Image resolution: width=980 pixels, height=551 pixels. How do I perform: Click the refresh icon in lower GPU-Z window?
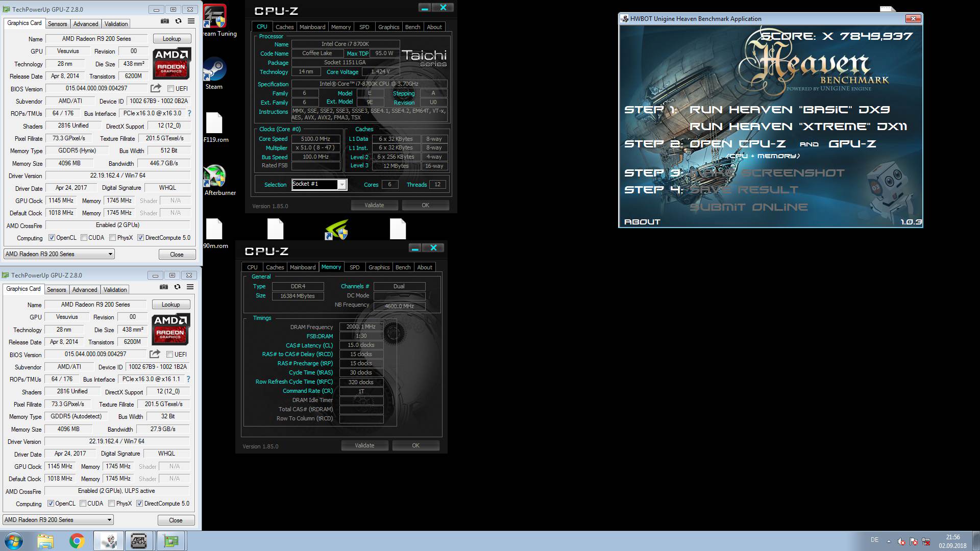coord(177,287)
